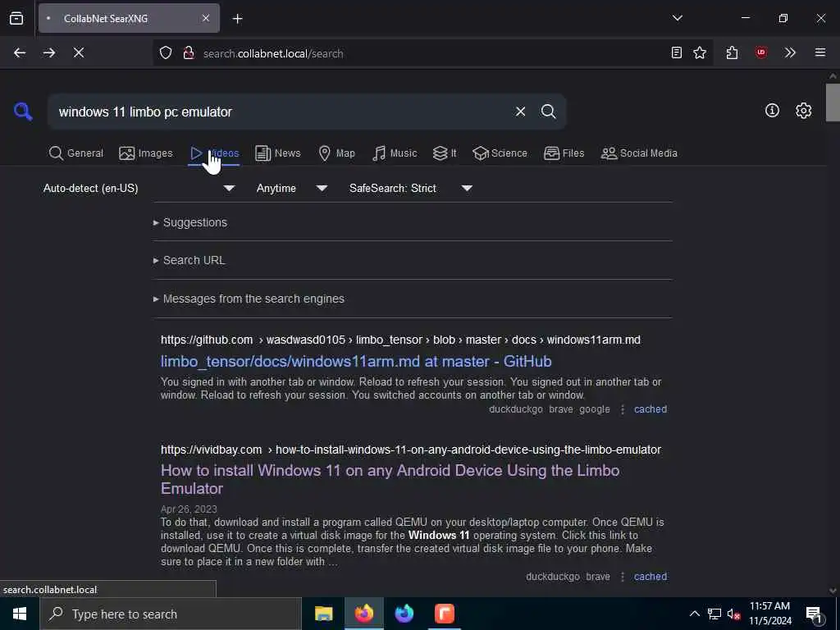The height and width of the screenshot is (630, 840).
Task: Open Firefox application menu
Action: 819,52
